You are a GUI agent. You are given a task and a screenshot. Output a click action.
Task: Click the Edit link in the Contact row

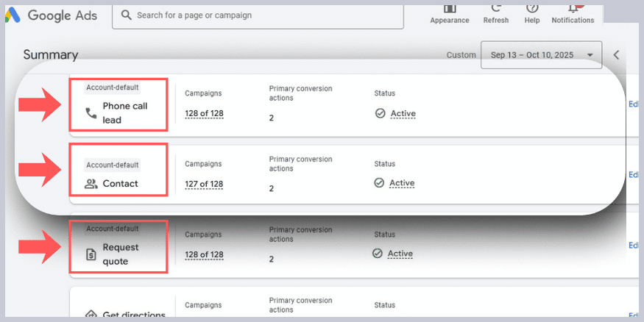(633, 175)
